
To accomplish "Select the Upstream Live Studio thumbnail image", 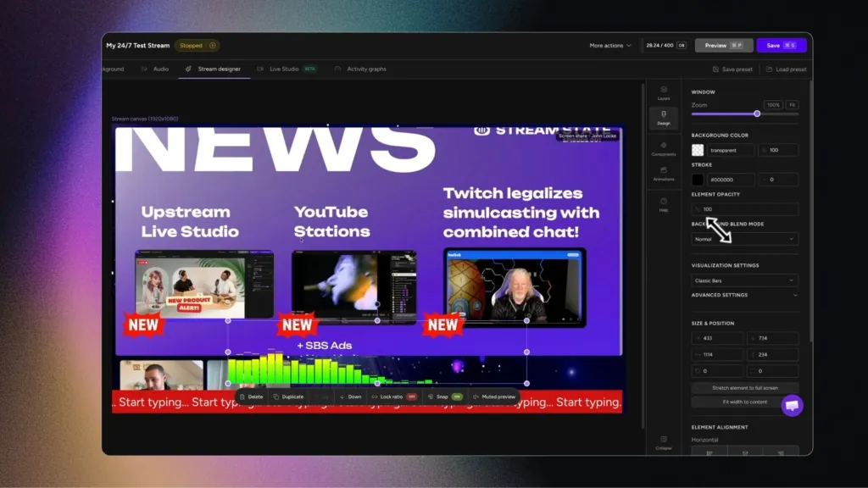I will point(203,285).
